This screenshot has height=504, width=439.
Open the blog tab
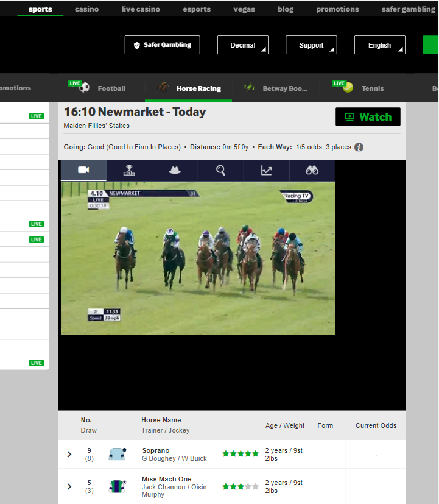pyautogui.click(x=286, y=9)
